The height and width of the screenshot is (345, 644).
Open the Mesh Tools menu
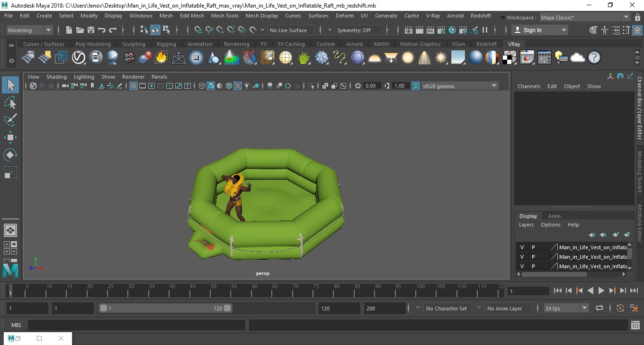click(224, 16)
